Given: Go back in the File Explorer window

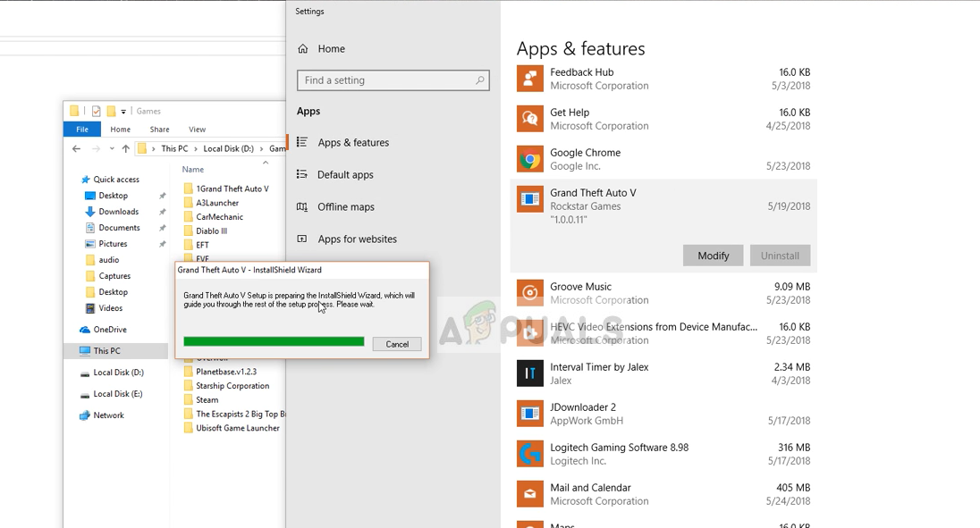Looking at the screenshot, I should (76, 148).
